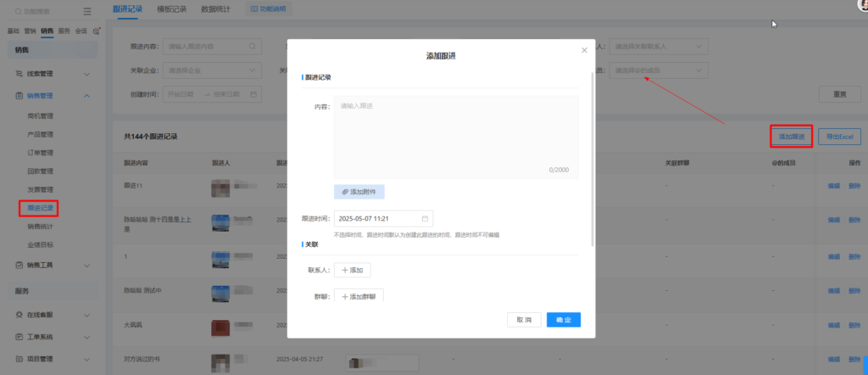Click the 功能说明 help button
This screenshot has height=375, width=868.
click(x=268, y=9)
